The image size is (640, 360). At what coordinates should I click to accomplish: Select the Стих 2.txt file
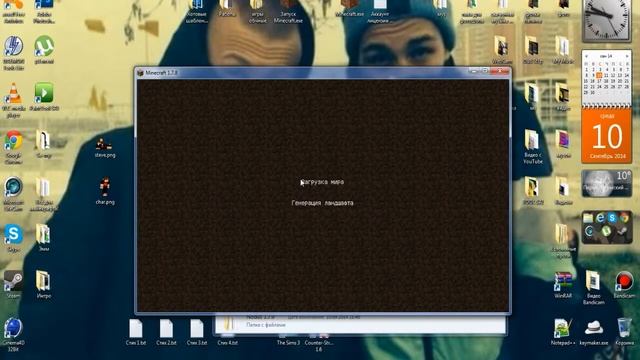click(166, 332)
